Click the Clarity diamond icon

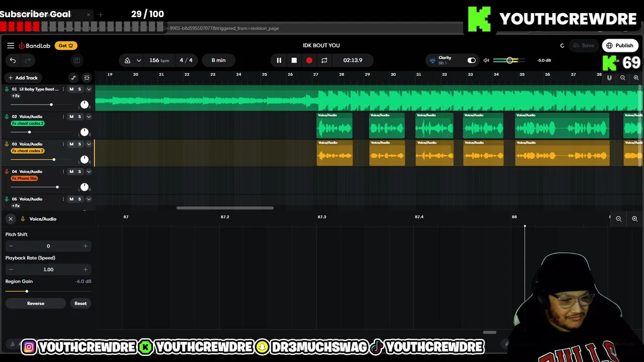(x=433, y=60)
